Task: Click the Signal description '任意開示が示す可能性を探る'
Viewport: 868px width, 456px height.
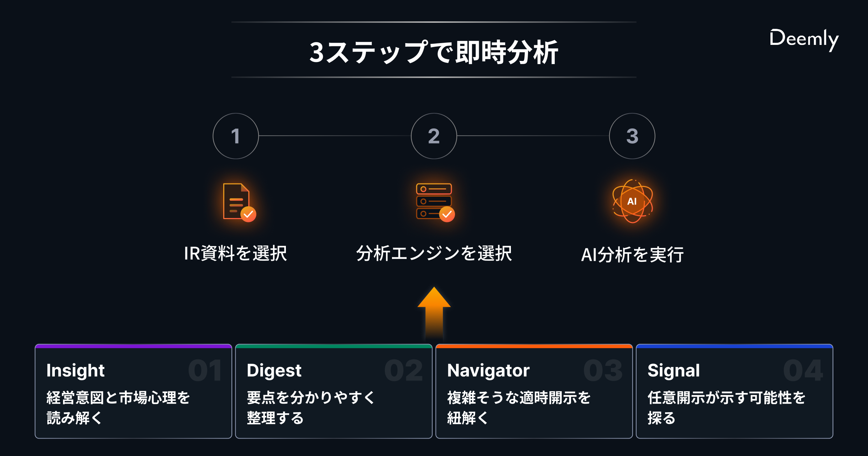Action: pyautogui.click(x=726, y=408)
